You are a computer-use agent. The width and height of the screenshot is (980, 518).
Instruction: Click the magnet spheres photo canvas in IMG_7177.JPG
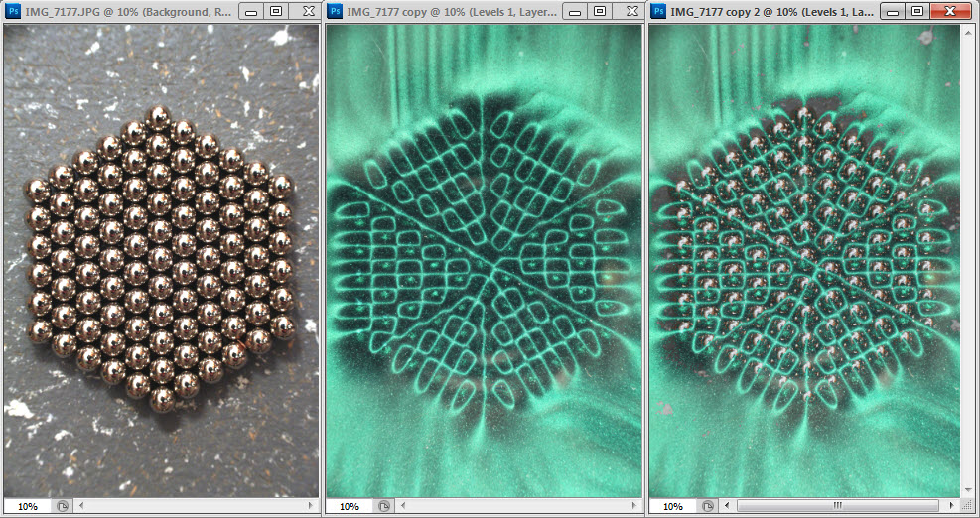161,261
